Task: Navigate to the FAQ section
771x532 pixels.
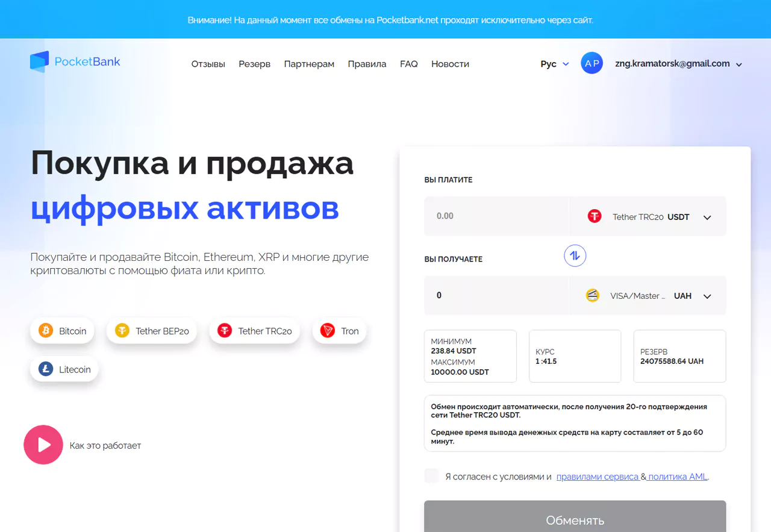Action: [408, 63]
